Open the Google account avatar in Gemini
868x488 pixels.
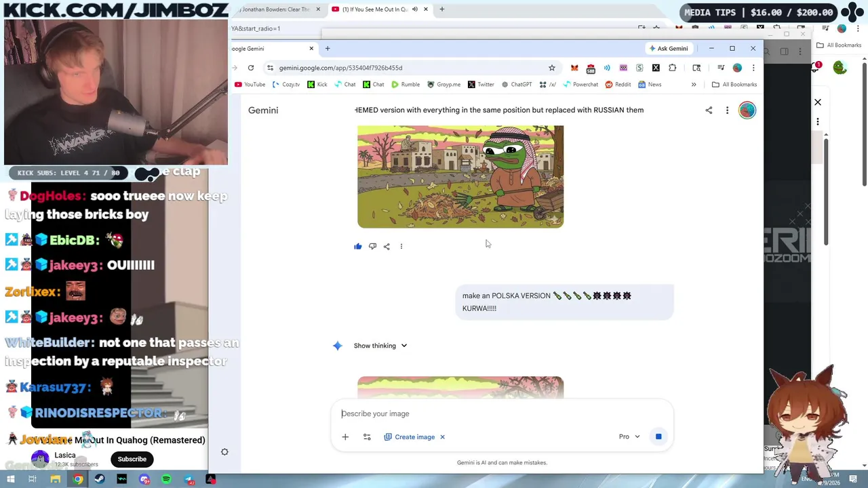(x=747, y=110)
